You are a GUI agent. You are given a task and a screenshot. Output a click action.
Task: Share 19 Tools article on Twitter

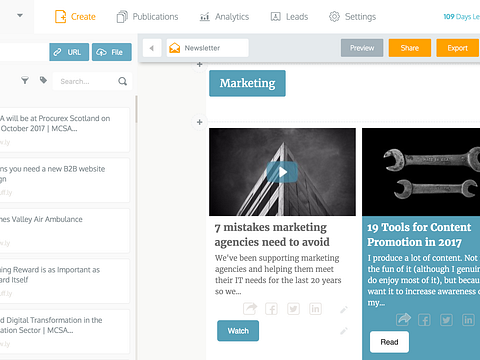[x=446, y=320]
